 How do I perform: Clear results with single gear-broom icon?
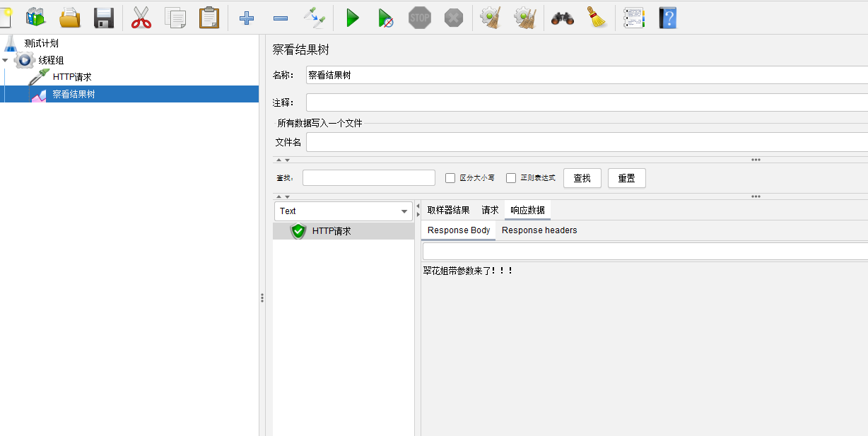[490, 17]
